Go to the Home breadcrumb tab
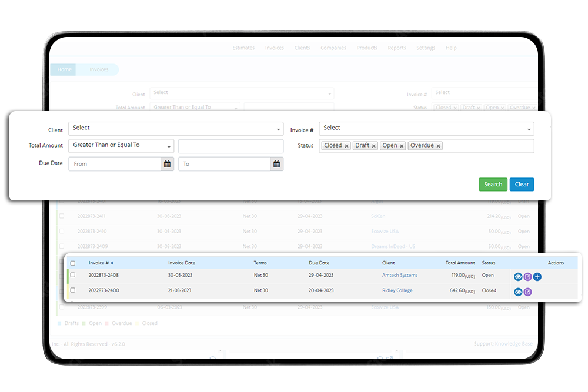Image resolution: width=588 pixels, height=392 pixels. pyautogui.click(x=64, y=69)
